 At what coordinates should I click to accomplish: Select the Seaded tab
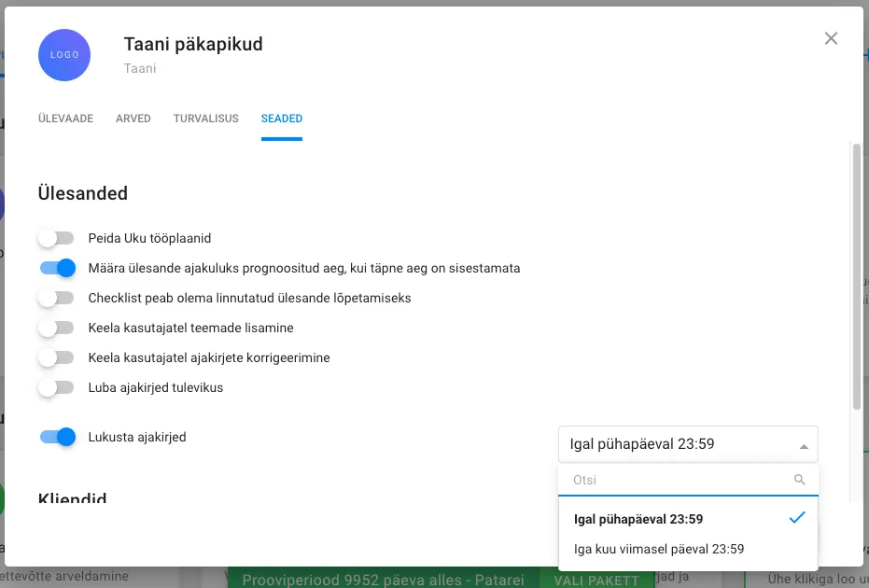[x=281, y=119]
